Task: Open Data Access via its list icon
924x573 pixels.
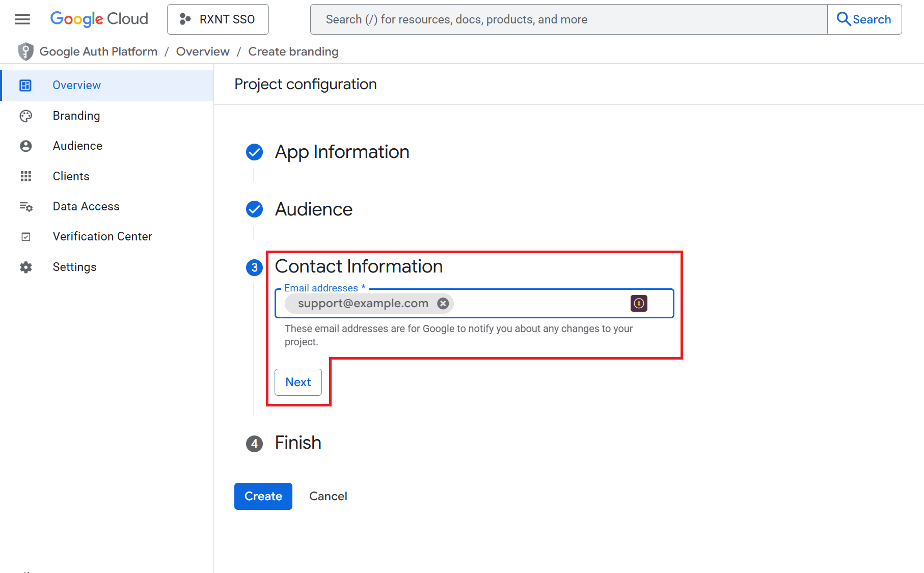Action: tap(25, 206)
